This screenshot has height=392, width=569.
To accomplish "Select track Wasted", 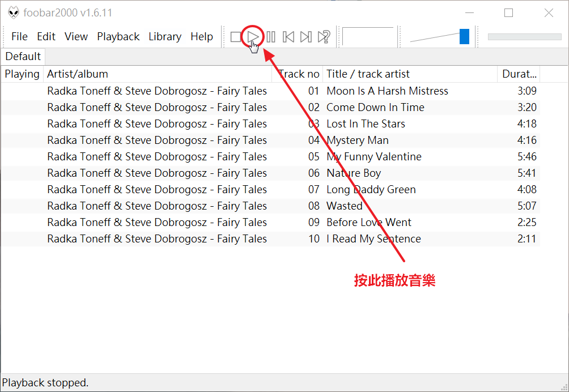I will (345, 206).
